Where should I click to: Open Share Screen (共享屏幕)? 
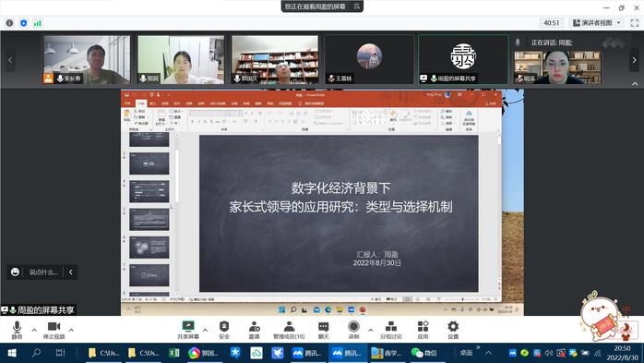[x=188, y=330]
